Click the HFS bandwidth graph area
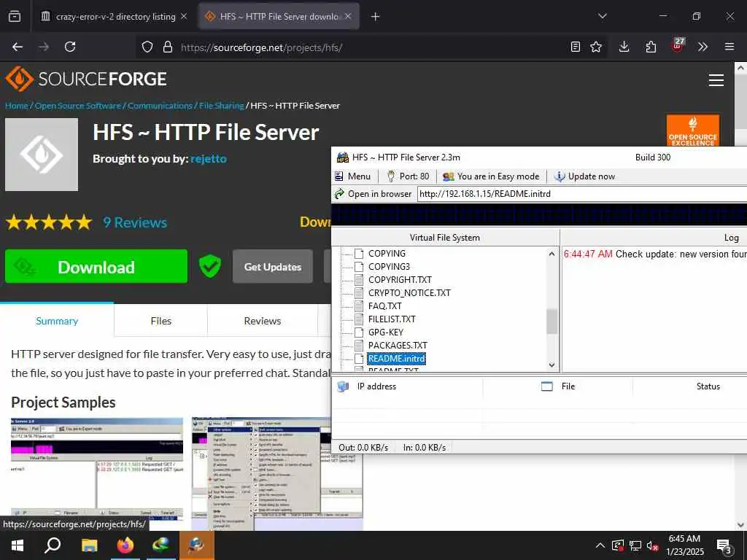 [x=539, y=214]
